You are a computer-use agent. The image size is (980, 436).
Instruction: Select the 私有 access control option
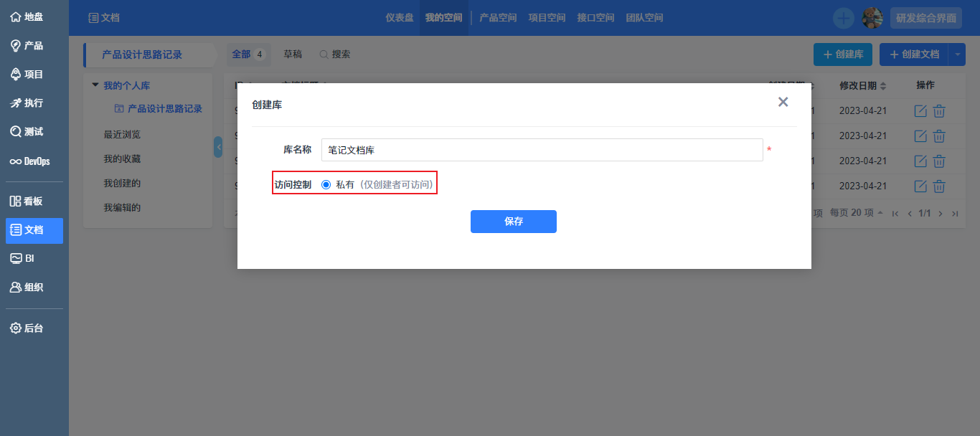point(327,184)
